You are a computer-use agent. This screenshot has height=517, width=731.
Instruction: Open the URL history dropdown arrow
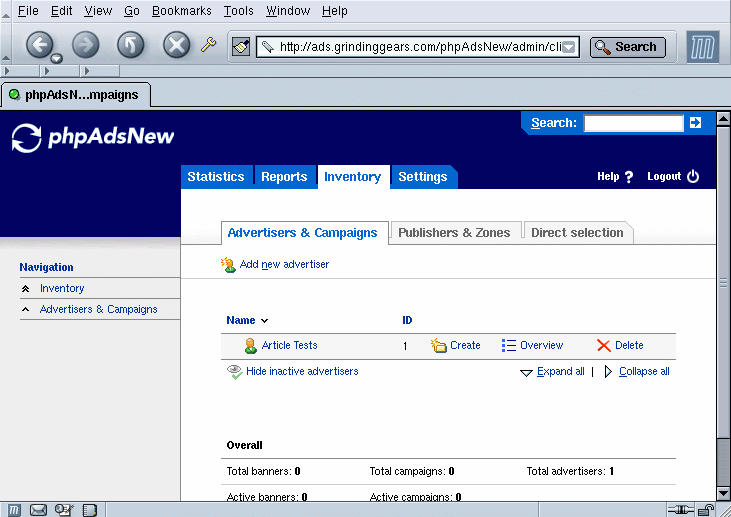coord(569,47)
